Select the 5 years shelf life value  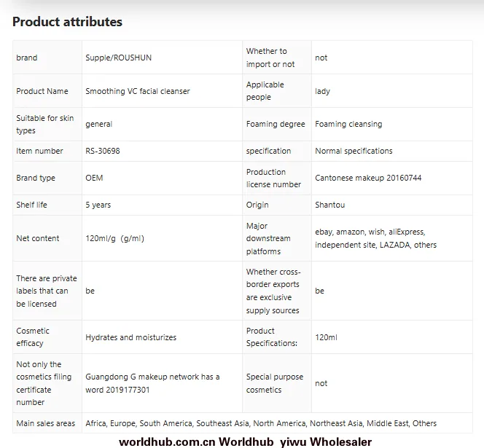pyautogui.click(x=98, y=205)
